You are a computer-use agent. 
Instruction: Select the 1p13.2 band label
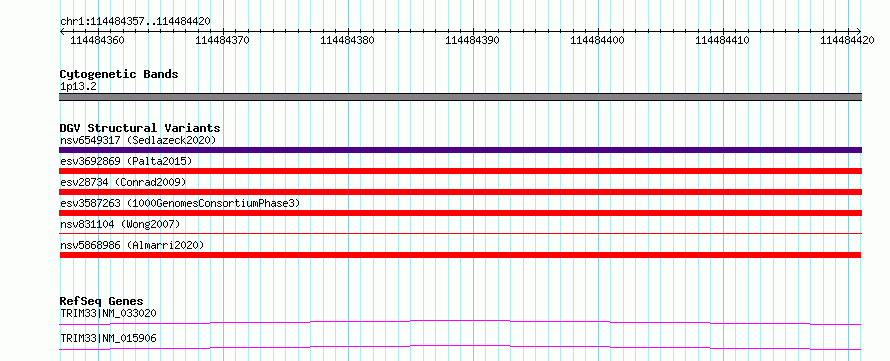pos(78,86)
